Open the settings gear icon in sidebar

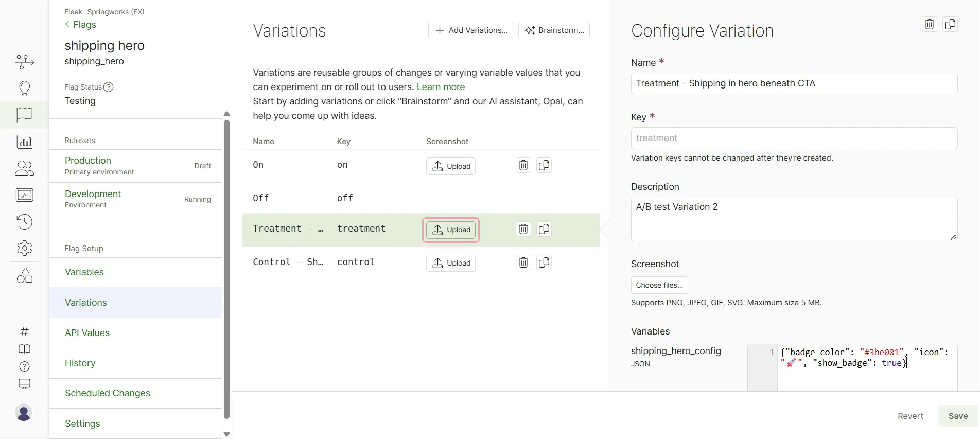[x=24, y=248]
